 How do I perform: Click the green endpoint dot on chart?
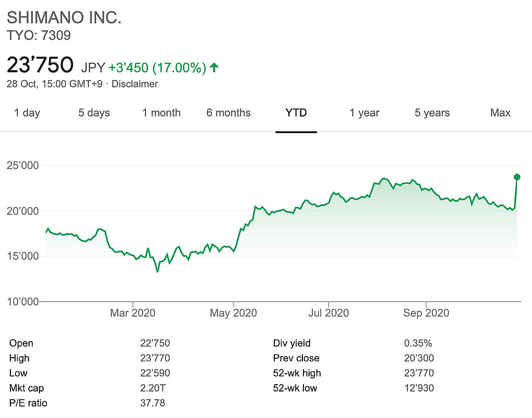517,177
